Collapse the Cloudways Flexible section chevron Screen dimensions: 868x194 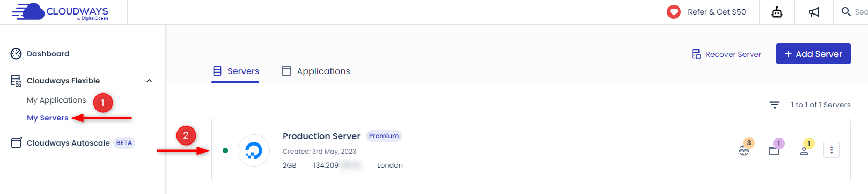[x=149, y=81]
